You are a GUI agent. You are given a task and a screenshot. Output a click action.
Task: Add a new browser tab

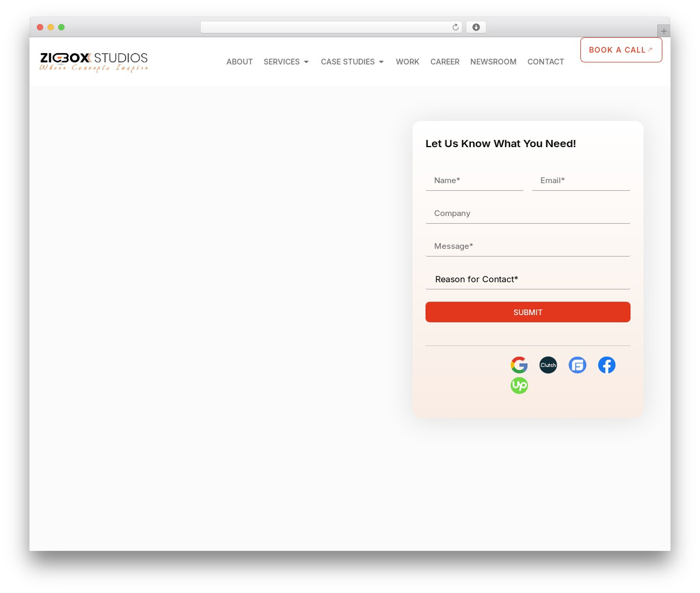664,31
